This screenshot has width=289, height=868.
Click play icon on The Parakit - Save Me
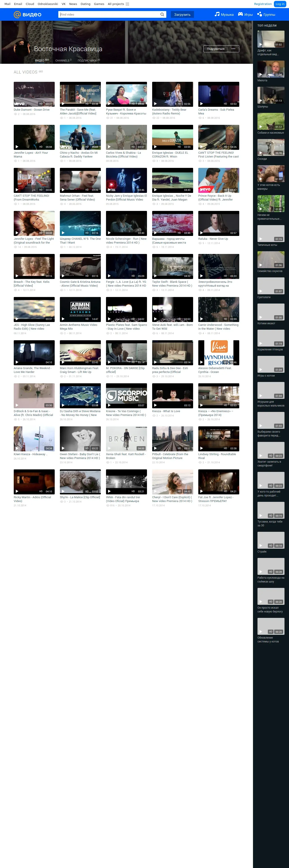(63, 104)
